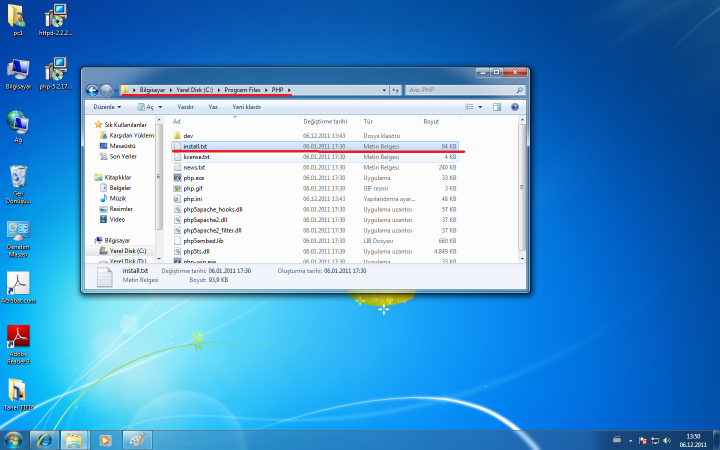
Task: Select the dev folder icon
Action: click(176, 135)
